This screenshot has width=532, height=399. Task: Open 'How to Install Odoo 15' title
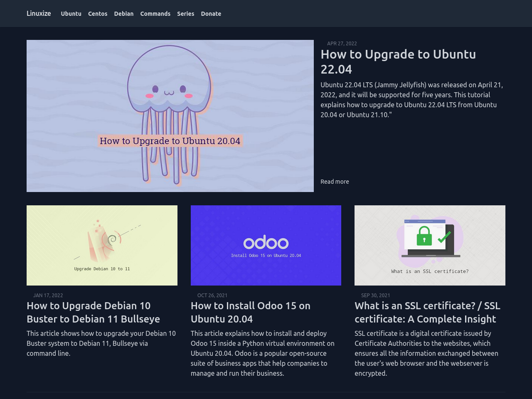(251, 312)
